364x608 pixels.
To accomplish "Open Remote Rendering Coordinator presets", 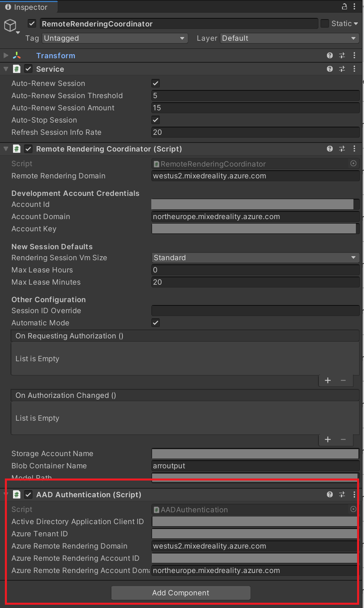I will (342, 149).
